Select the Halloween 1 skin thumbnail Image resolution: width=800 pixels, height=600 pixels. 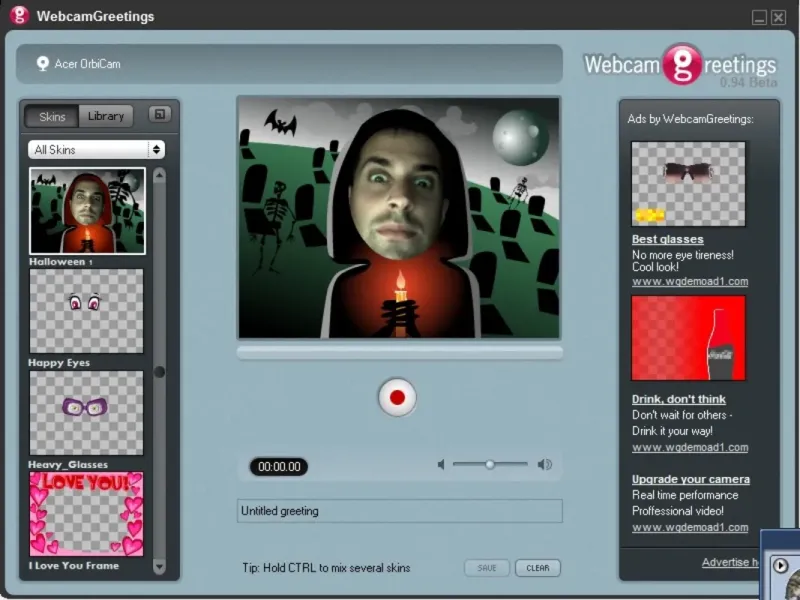(87, 211)
